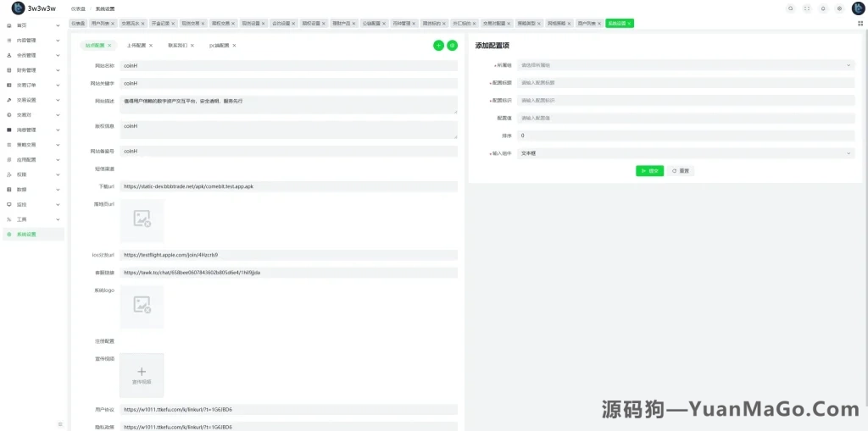Expand the 权限 sidebar chevron
Image resolution: width=868 pixels, height=431 pixels.
(58, 174)
